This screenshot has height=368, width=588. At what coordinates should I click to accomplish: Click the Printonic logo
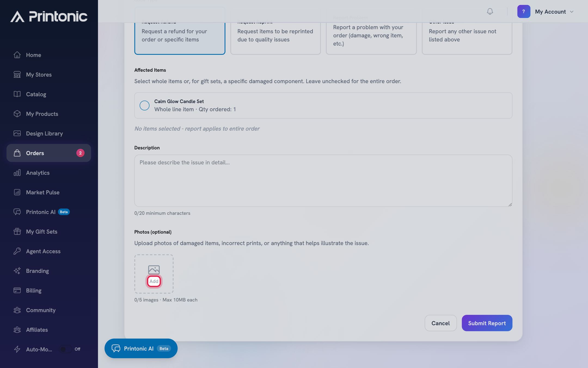click(49, 16)
